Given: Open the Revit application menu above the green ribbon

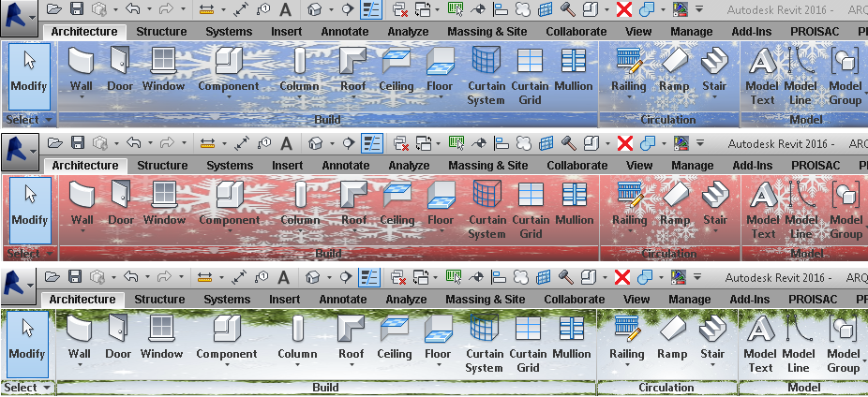Looking at the screenshot, I should pyautogui.click(x=18, y=285).
